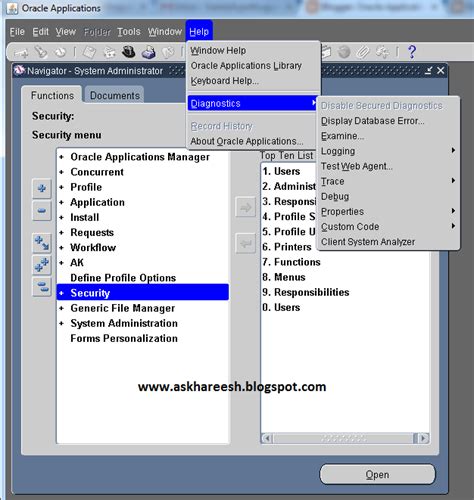This screenshot has height=500, width=474.
Task: Choose Window Help in Help menu
Action: tap(218, 51)
